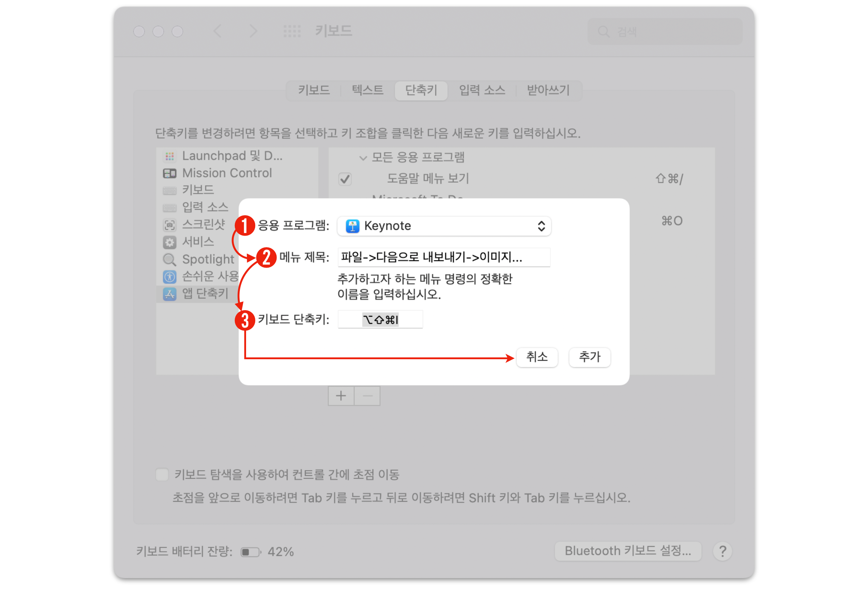Open the Keynote application dropdown

(443, 226)
